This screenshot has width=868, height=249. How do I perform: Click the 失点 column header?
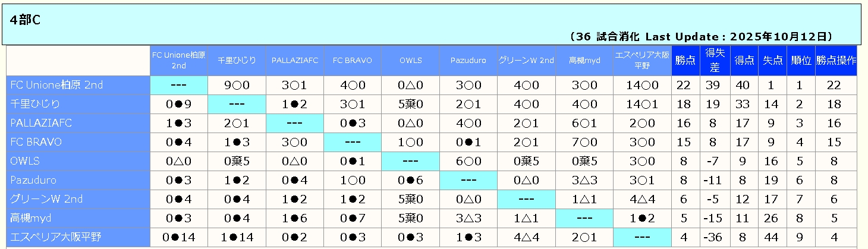click(x=772, y=60)
